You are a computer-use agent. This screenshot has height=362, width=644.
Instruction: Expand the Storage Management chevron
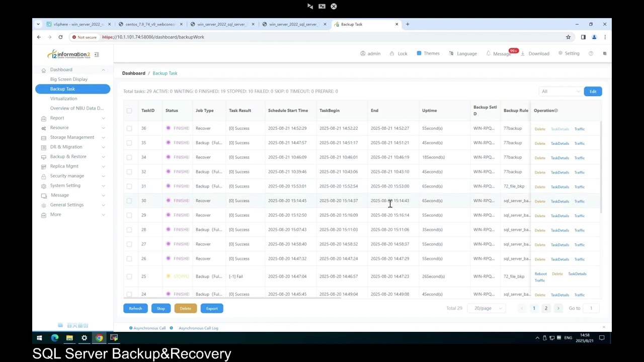103,137
